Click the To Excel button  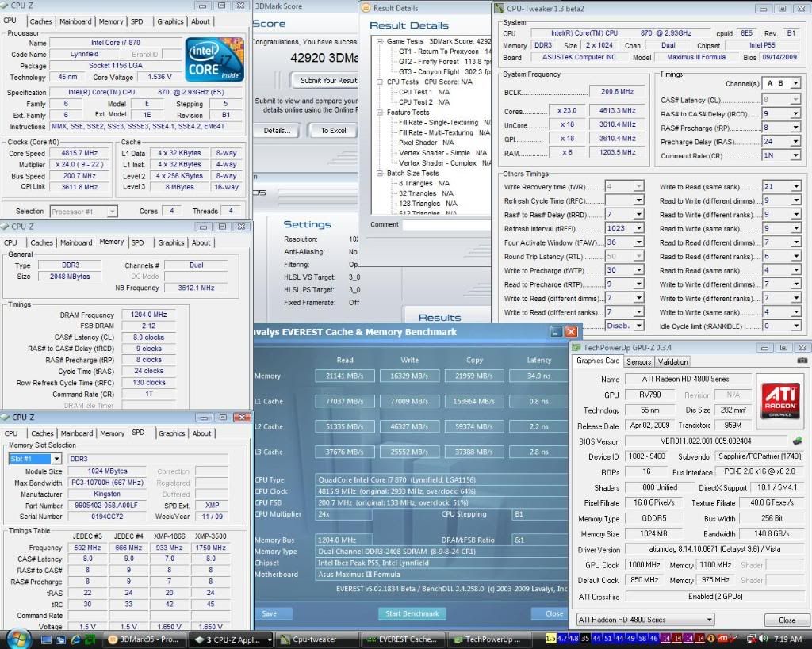pyautogui.click(x=333, y=131)
